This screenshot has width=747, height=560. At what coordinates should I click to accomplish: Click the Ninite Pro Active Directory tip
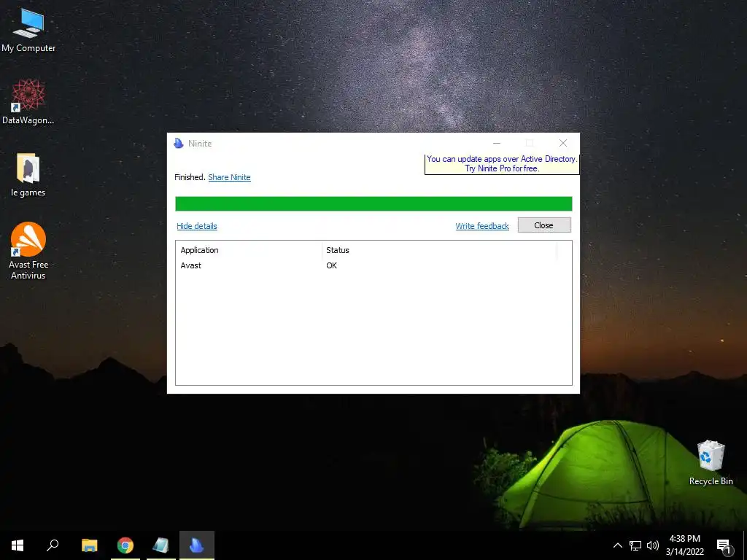(502, 164)
